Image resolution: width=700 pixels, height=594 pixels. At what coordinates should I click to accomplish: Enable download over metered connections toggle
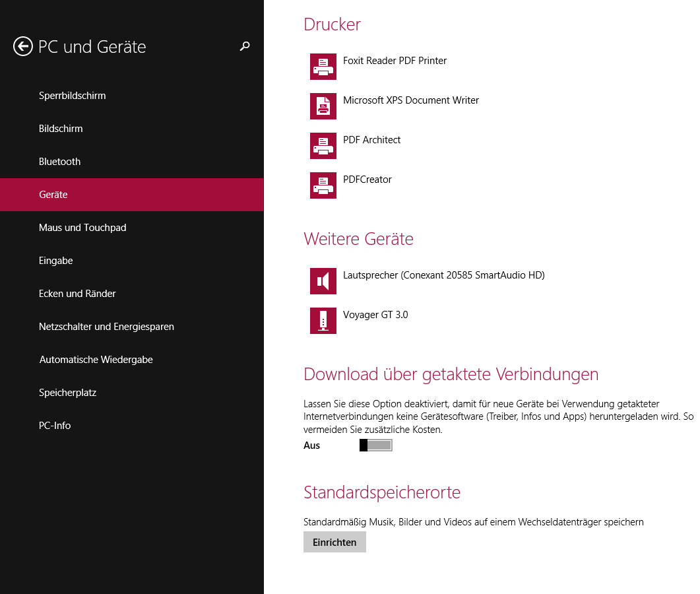click(376, 445)
